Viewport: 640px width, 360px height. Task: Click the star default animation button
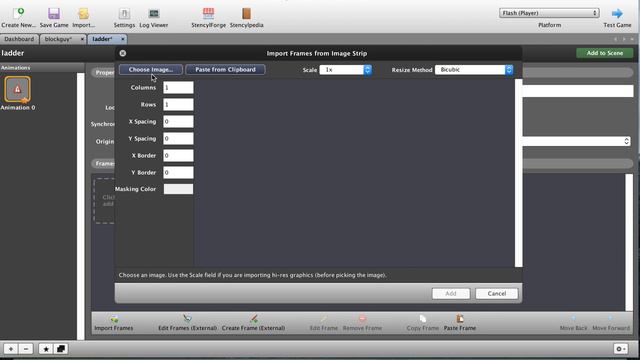click(x=46, y=349)
